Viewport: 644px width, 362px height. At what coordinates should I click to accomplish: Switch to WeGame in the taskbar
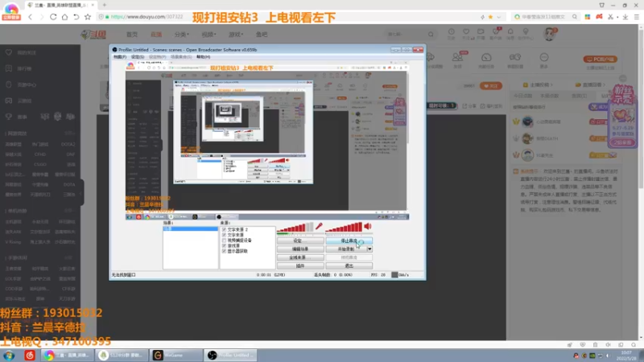[176, 356]
